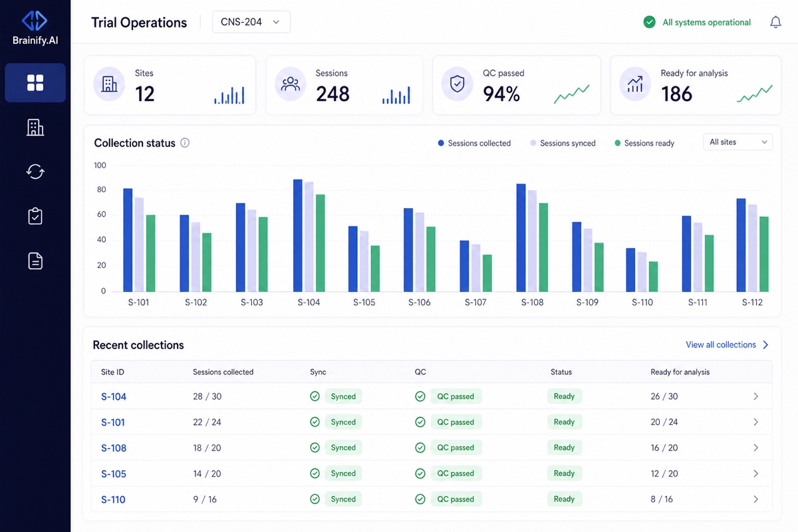The width and height of the screenshot is (798, 532).
Task: Click the 186 ready for analysis value
Action: [x=676, y=94]
